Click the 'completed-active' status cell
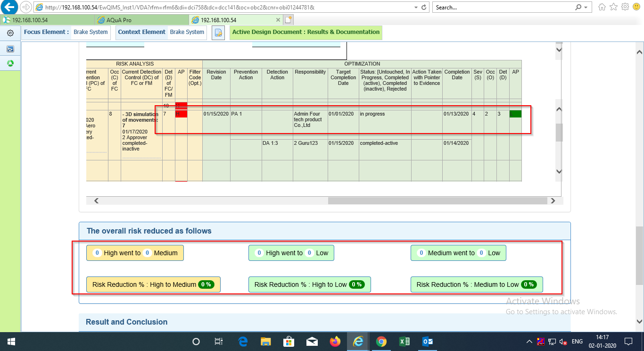Screen dimensions: 644x351 (385, 149)
